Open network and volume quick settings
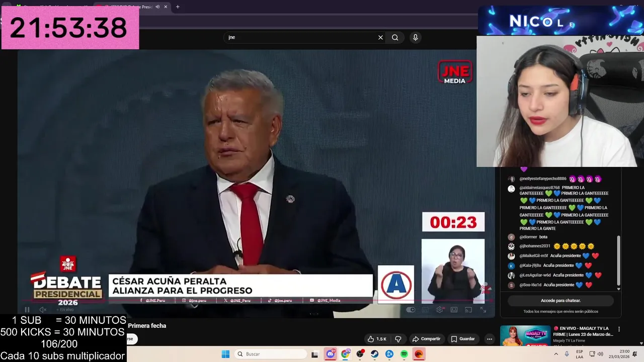Screen dimensions: 644x362 pyautogui.click(x=596, y=354)
